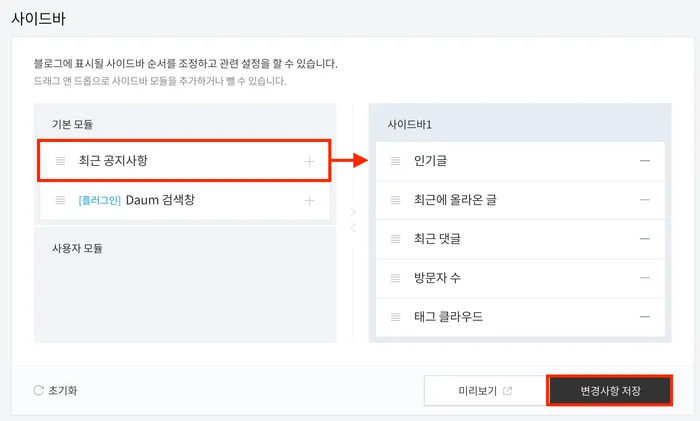Remove 태그 클라우드 using minus icon
The height and width of the screenshot is (421, 700).
pyautogui.click(x=645, y=317)
